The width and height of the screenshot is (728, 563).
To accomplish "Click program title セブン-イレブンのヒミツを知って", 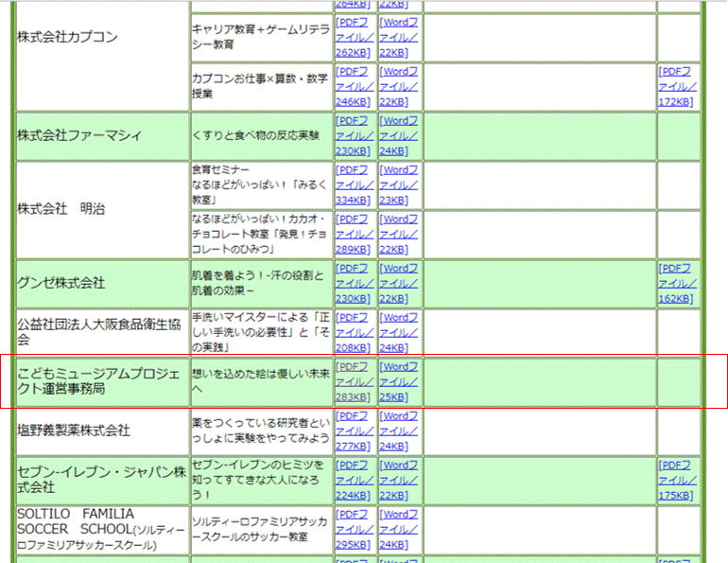I will point(258,481).
